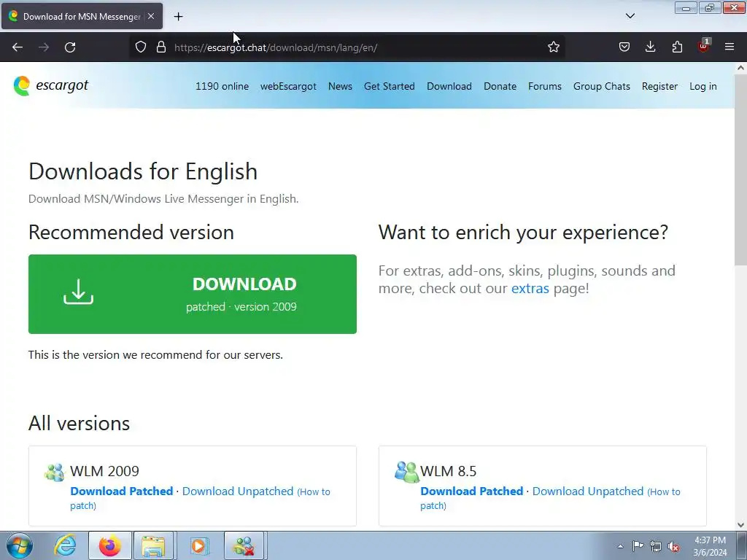The image size is (747, 560).
Task: Click the Action Center flag tray icon
Action: point(638,545)
